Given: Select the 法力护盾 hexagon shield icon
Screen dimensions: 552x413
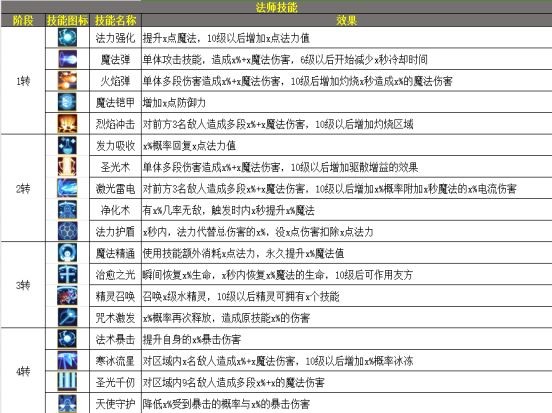Looking at the screenshot, I should click(67, 231).
